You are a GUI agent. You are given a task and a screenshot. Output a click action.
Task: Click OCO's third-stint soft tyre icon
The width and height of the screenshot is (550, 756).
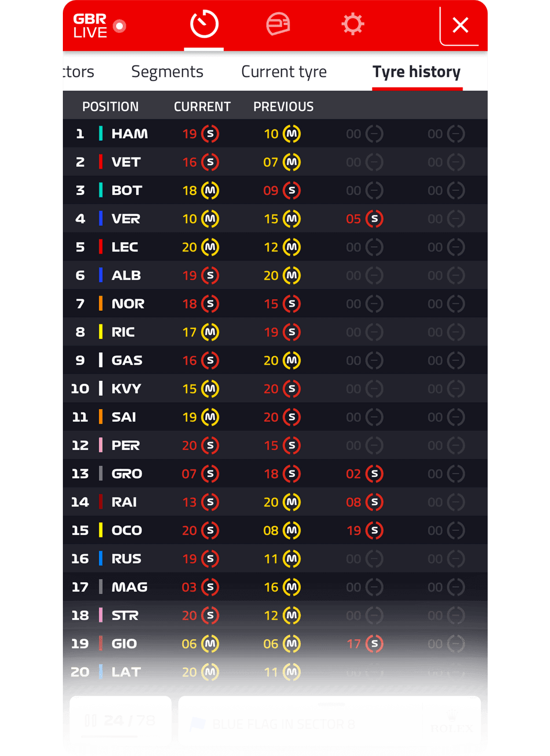click(x=374, y=530)
